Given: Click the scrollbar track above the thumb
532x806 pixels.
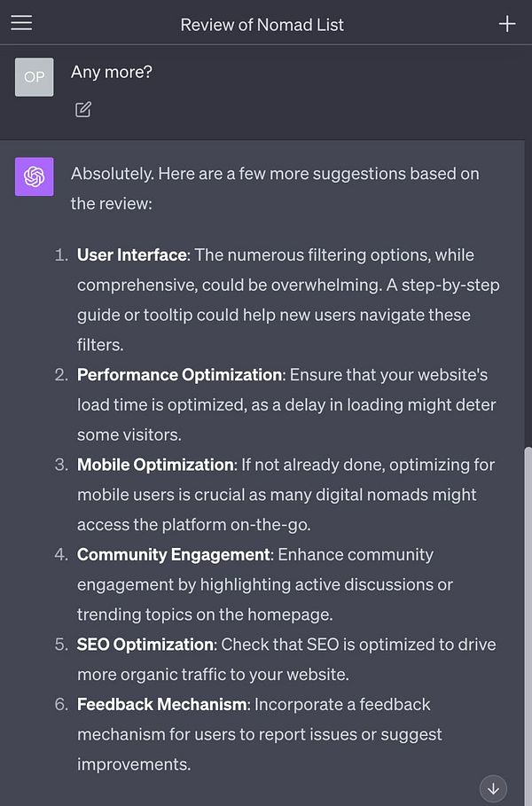Looking at the screenshot, I should [x=528, y=293].
